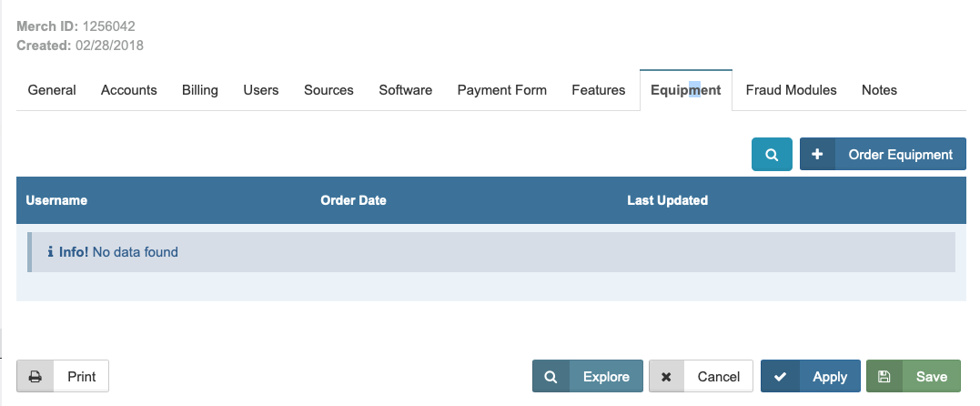980x406 pixels.
Task: Open the Sources tab
Action: (x=328, y=90)
